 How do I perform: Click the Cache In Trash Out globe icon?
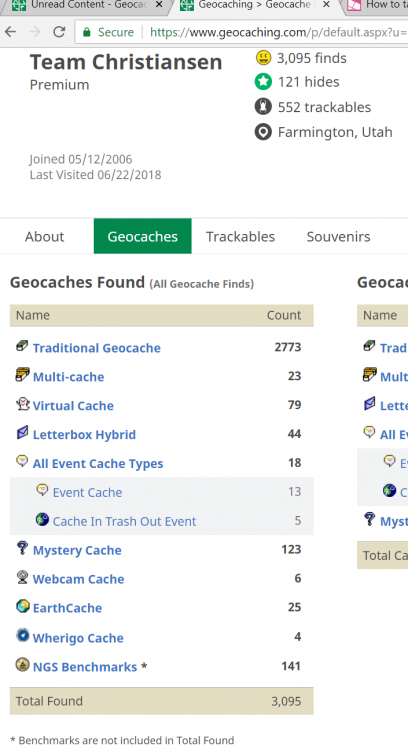pyautogui.click(x=42, y=519)
